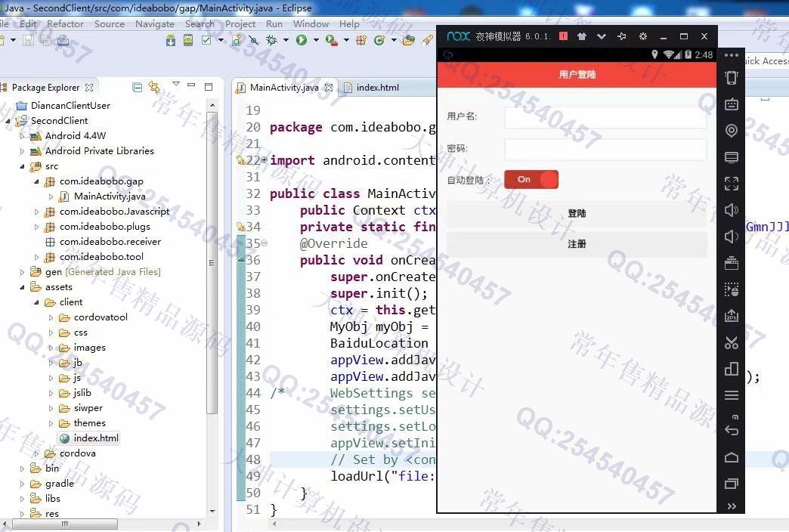789x532 pixels.
Task: Click Nox volume down sidebar icon
Action: [x=731, y=237]
